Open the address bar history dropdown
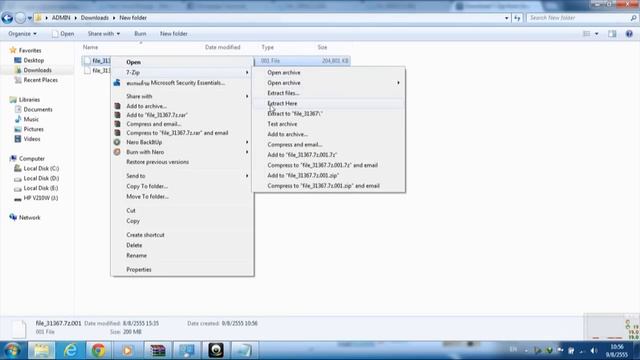The image size is (640, 360). [x=507, y=18]
